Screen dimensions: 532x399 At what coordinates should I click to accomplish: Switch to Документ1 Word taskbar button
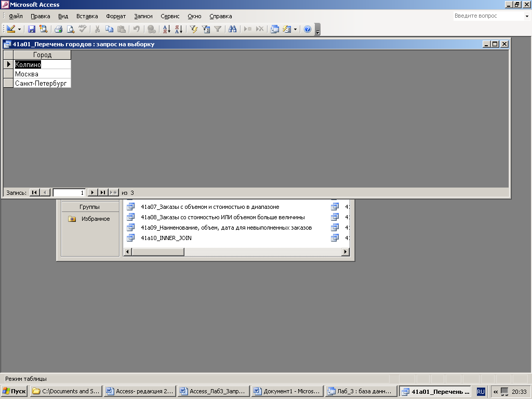(287, 391)
